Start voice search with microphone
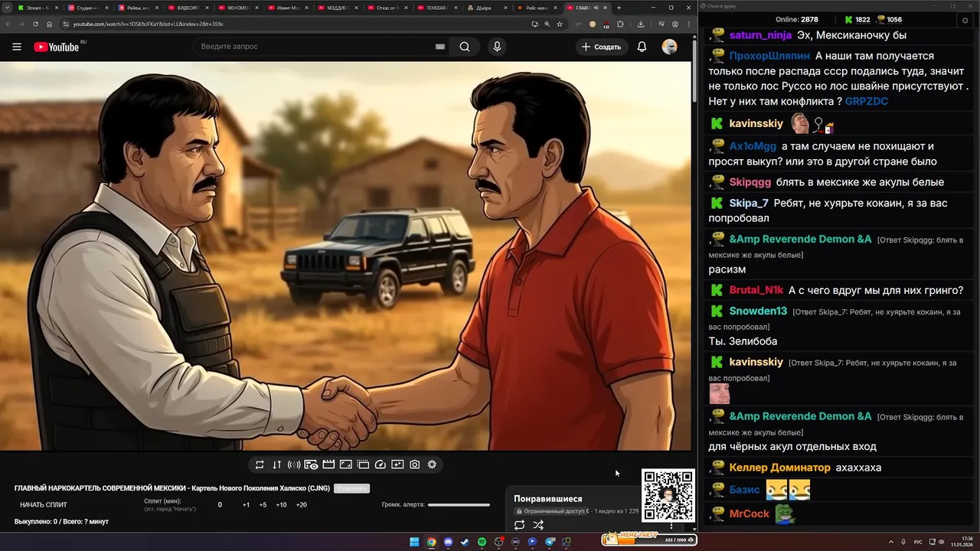The width and height of the screenshot is (980, 551). tap(497, 47)
